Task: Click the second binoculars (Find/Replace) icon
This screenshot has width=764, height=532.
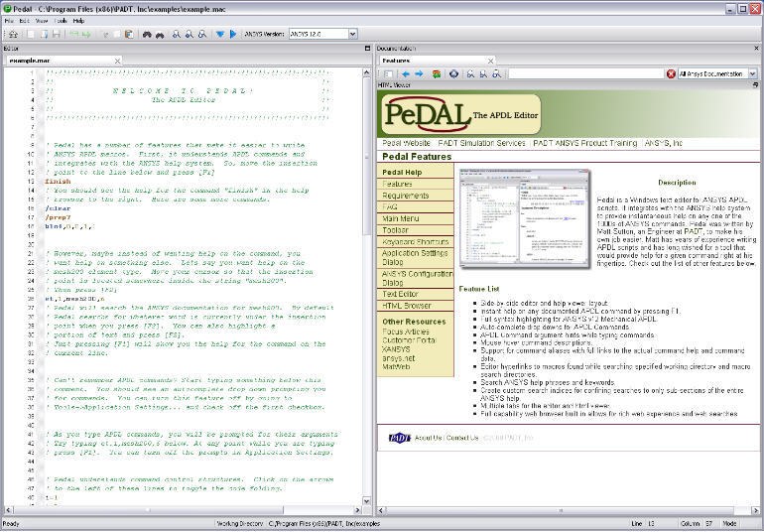Action: pyautogui.click(x=160, y=34)
